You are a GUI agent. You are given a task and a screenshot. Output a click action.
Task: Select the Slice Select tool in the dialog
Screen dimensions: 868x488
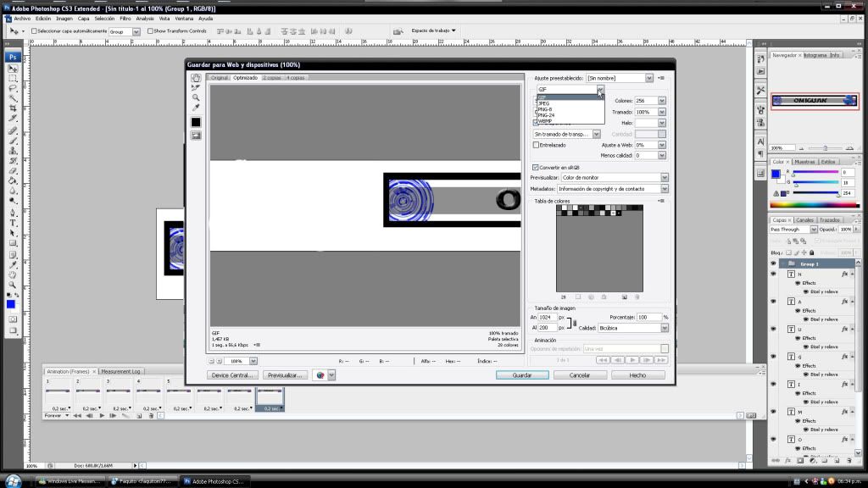tap(196, 87)
